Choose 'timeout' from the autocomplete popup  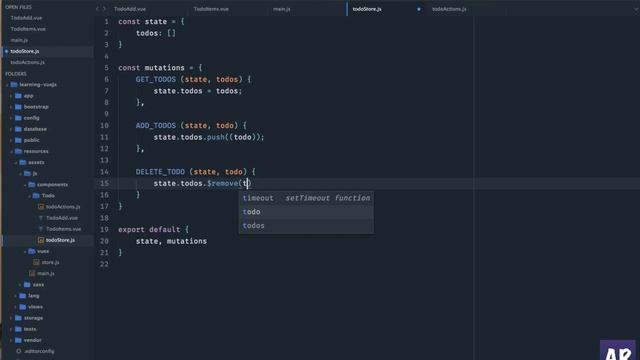[306, 198]
